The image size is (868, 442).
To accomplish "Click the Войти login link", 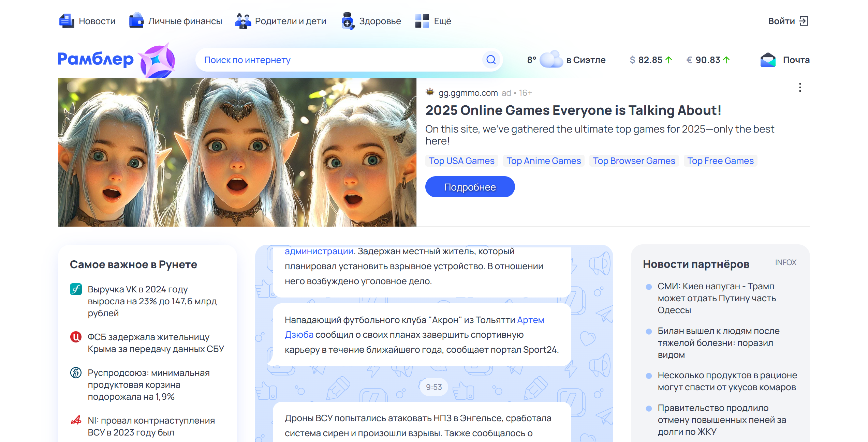I will 781,21.
